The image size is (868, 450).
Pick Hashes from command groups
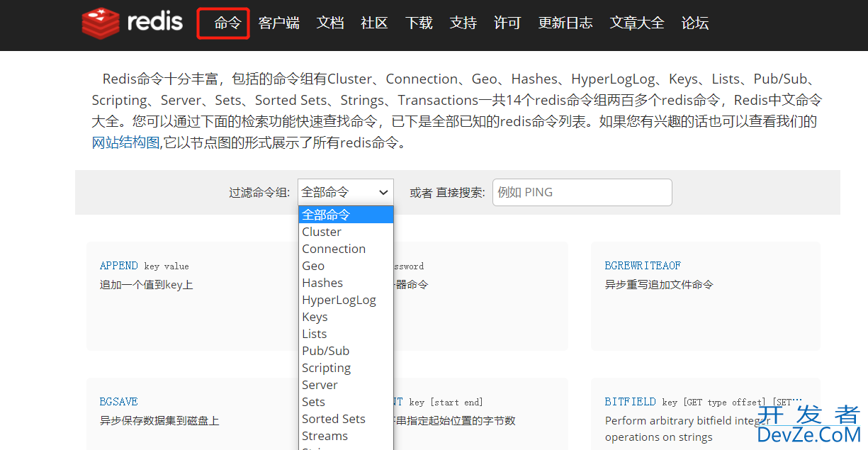pyautogui.click(x=346, y=283)
